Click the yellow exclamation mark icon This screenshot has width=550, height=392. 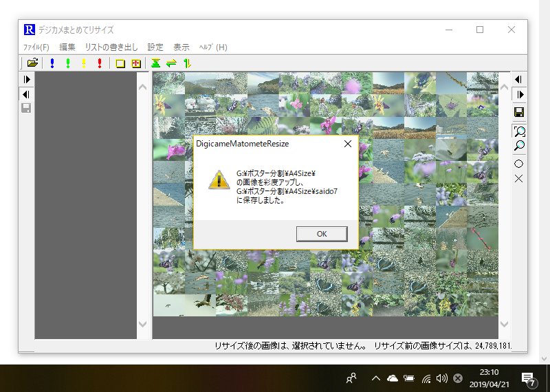pos(84,63)
